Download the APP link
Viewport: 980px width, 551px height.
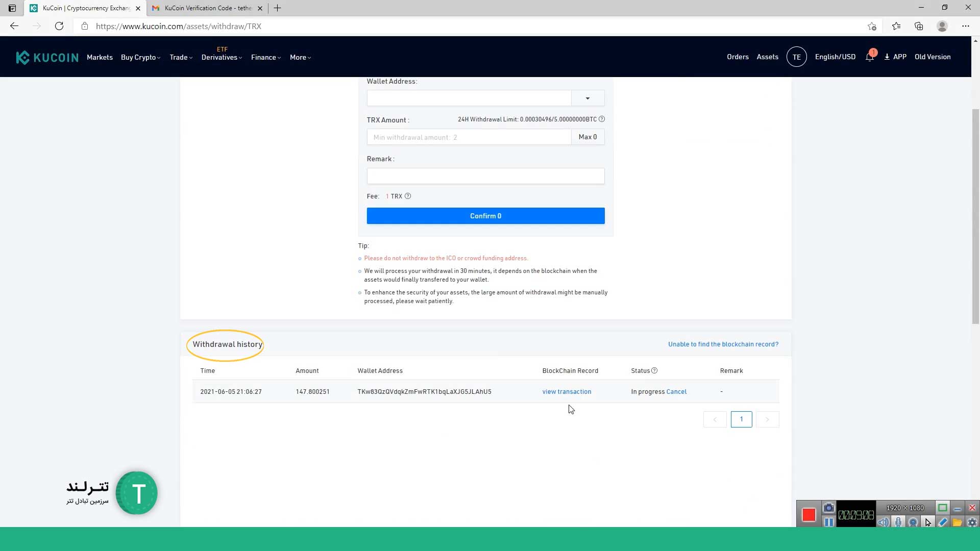tap(895, 57)
